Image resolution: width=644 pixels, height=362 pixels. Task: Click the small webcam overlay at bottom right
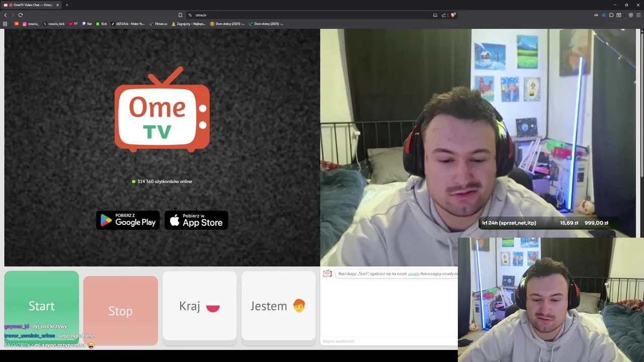coord(551,300)
